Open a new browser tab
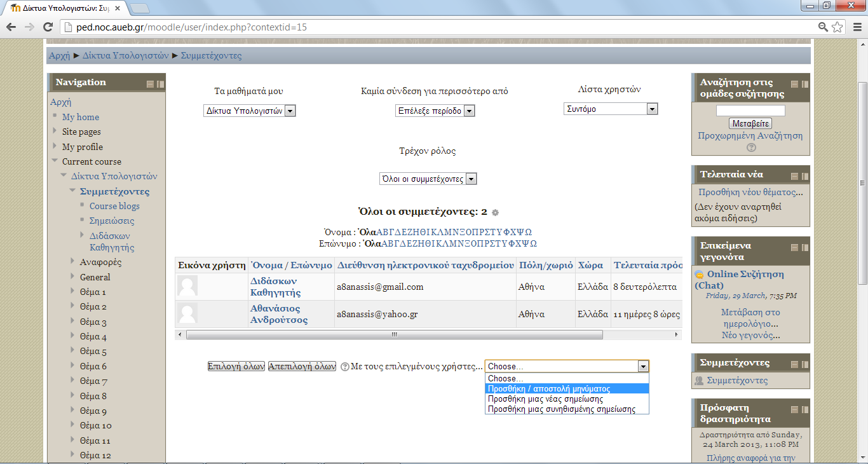868x464 pixels. 140,8
